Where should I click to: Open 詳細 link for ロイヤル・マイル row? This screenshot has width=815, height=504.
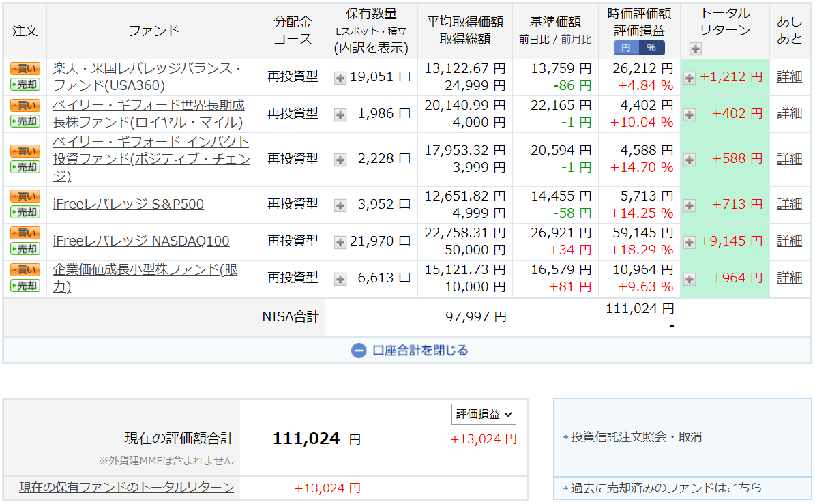click(x=789, y=114)
